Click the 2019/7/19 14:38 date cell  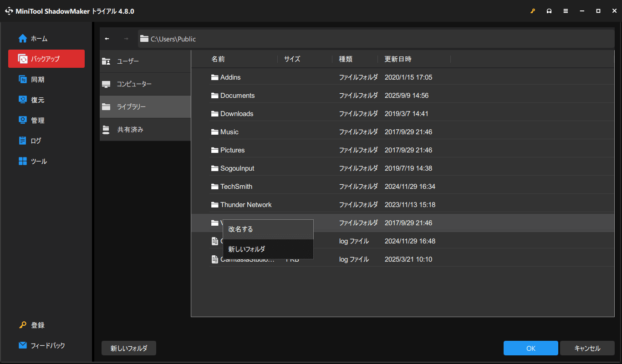pos(408,168)
